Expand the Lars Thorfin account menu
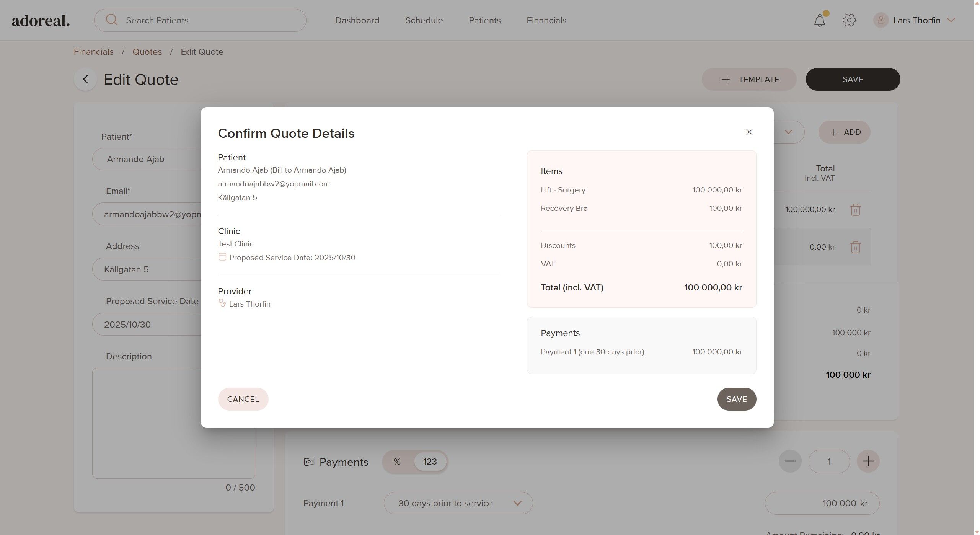This screenshot has width=980, height=535. pos(951,20)
